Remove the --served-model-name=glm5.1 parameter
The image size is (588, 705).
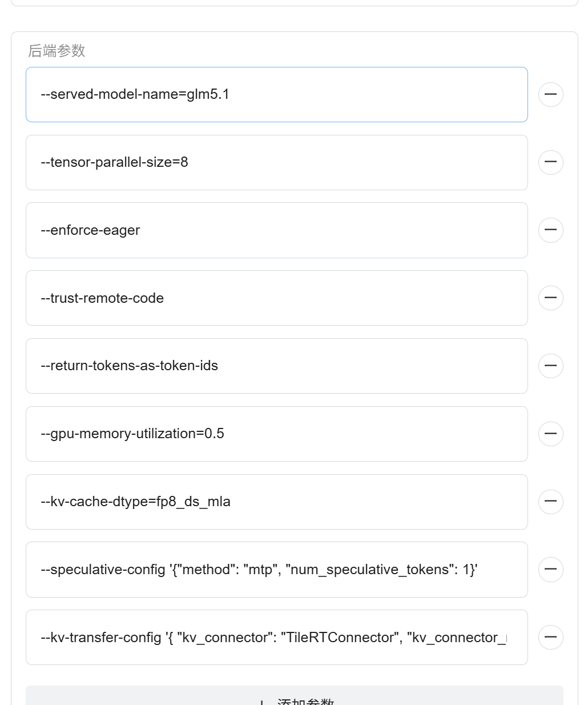pos(551,94)
